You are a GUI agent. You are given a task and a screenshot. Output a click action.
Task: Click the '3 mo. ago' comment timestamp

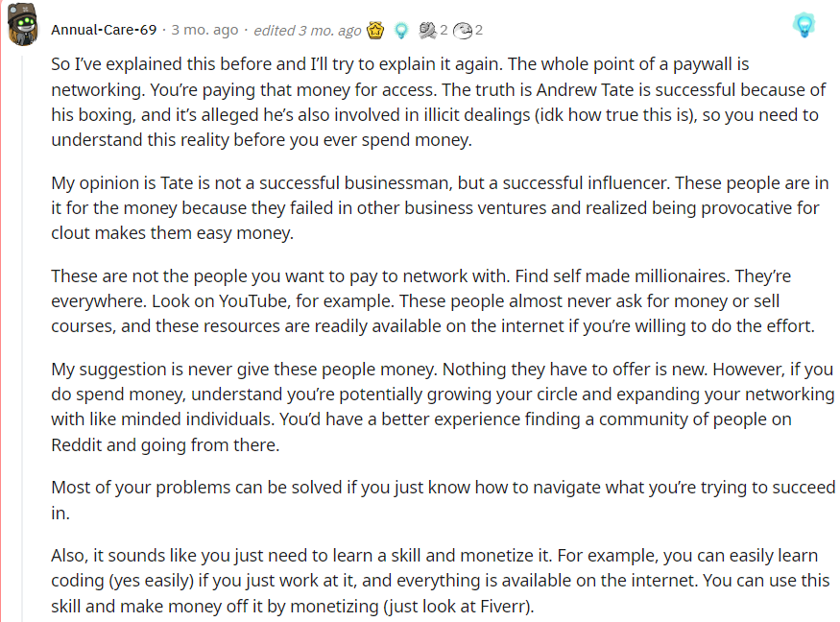204,30
